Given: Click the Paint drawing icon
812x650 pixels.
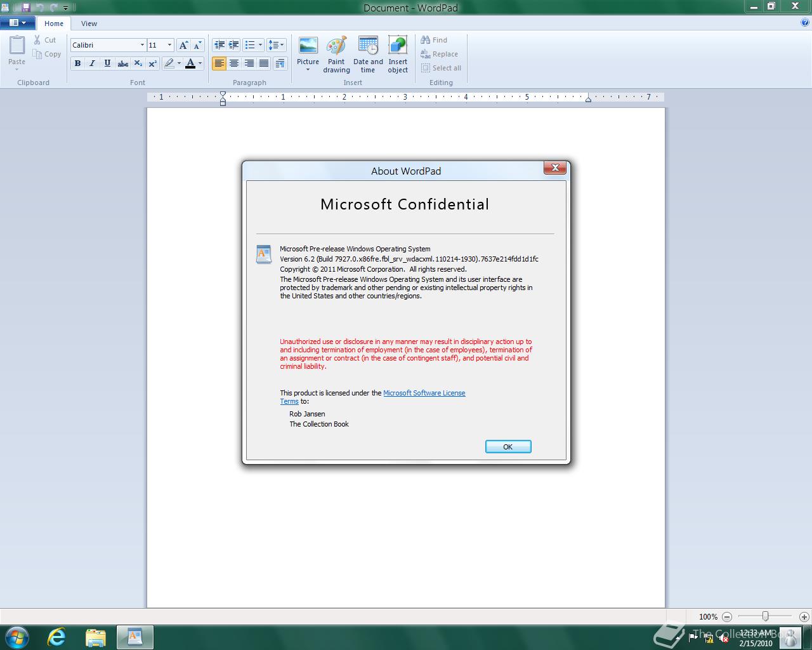Looking at the screenshot, I should pyautogui.click(x=336, y=46).
